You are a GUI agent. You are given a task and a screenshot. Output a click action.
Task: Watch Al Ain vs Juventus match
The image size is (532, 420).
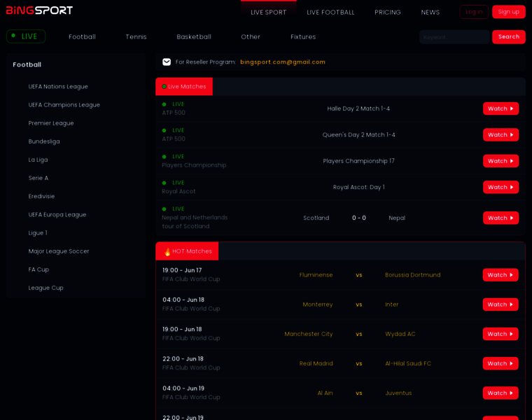(500, 393)
